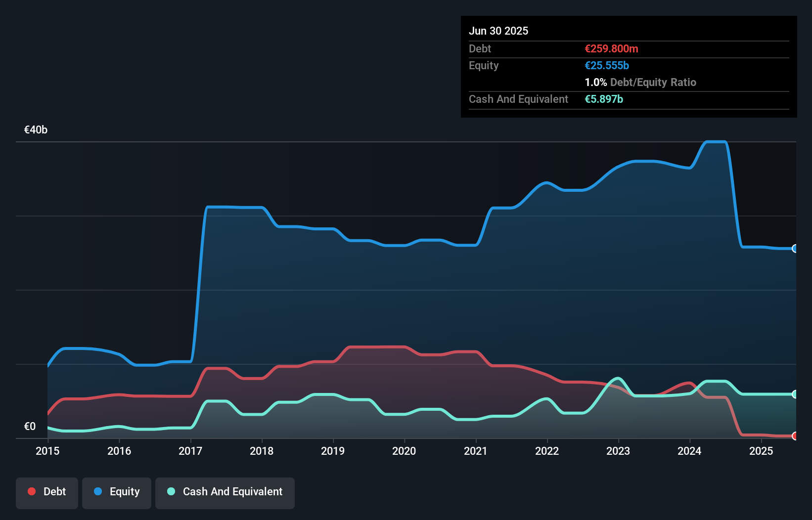
Task: Expand the Equity row in the tooltip
Action: click(x=484, y=65)
